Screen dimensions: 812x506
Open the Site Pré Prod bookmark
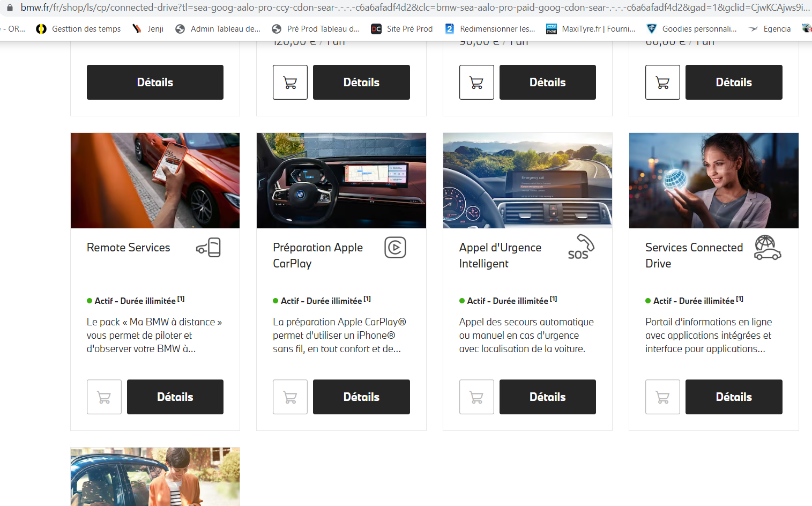tap(402, 29)
